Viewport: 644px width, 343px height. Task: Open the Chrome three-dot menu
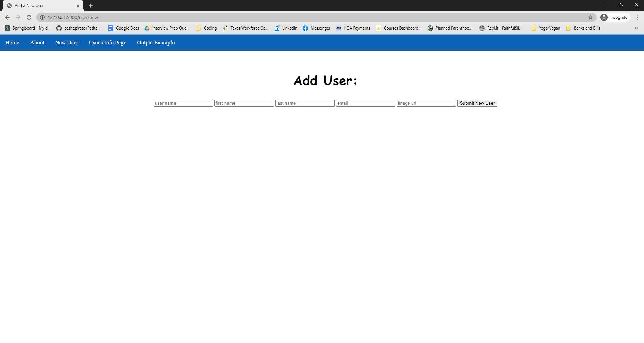point(637,17)
